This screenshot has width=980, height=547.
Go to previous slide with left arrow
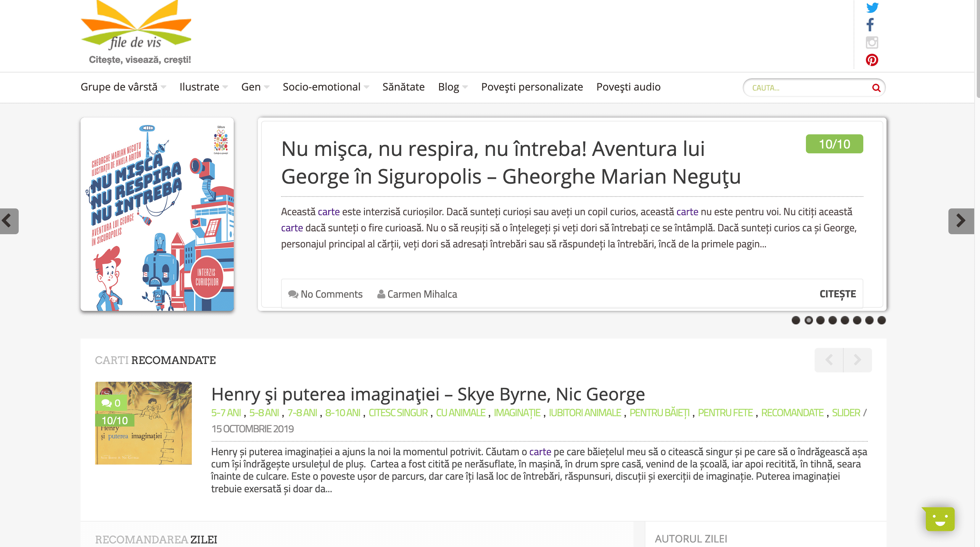click(x=8, y=221)
